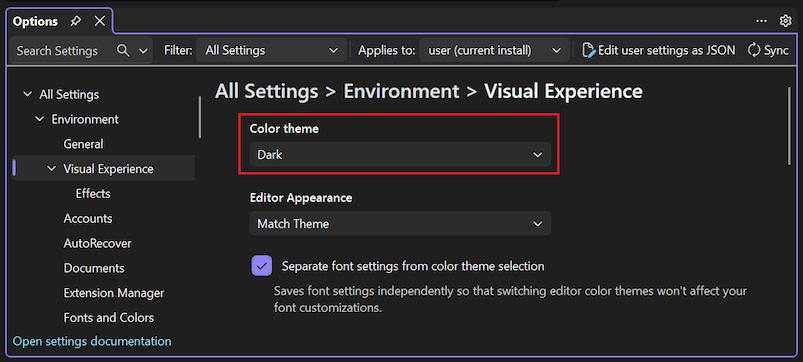Click the Visual Experience tree label
The height and width of the screenshot is (362, 803).
108,169
